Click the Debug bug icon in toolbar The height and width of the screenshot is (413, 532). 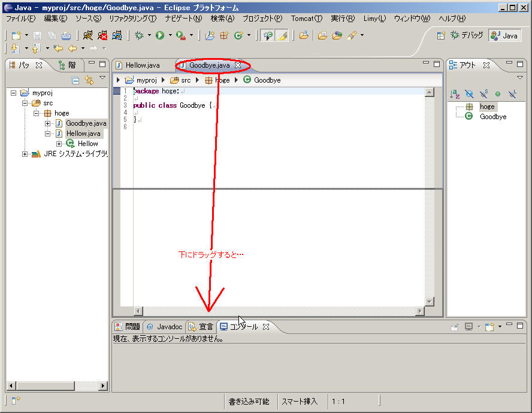(139, 35)
